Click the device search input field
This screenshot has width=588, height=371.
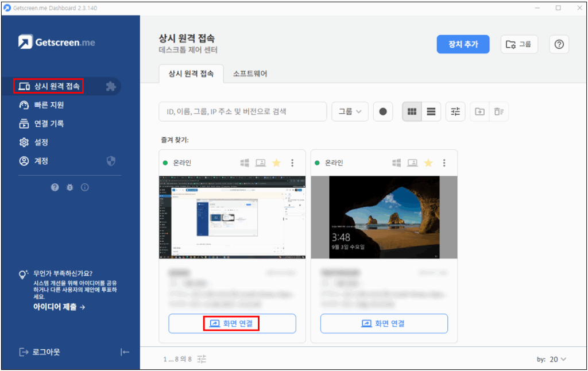[242, 112]
